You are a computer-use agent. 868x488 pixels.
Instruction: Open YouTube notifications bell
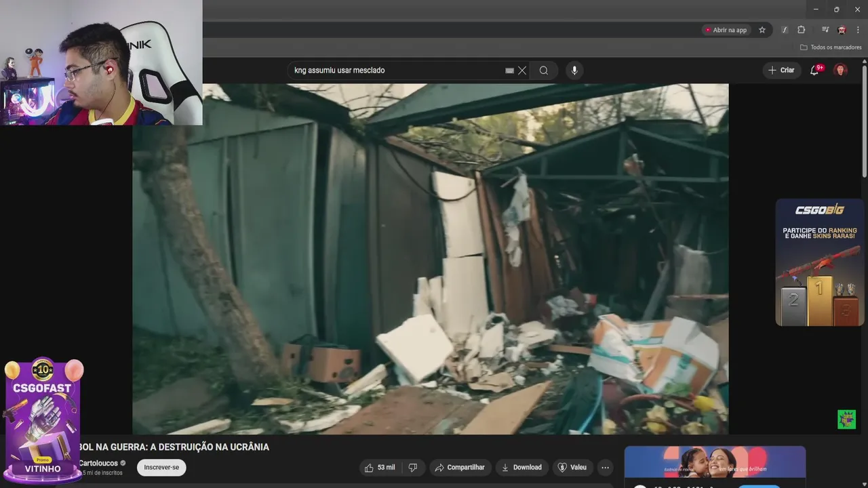pos(815,70)
